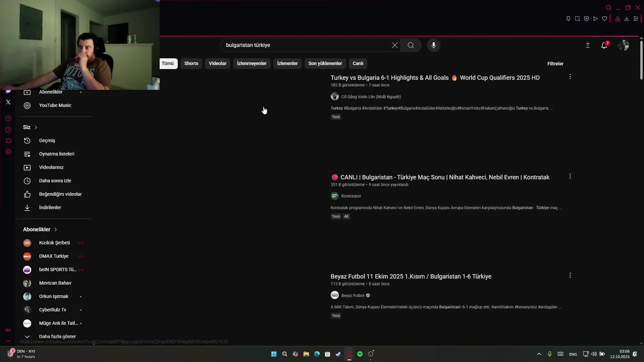The image size is (644, 362).
Task: Click the browser pin icon
Action: pyautogui.click(x=568, y=19)
